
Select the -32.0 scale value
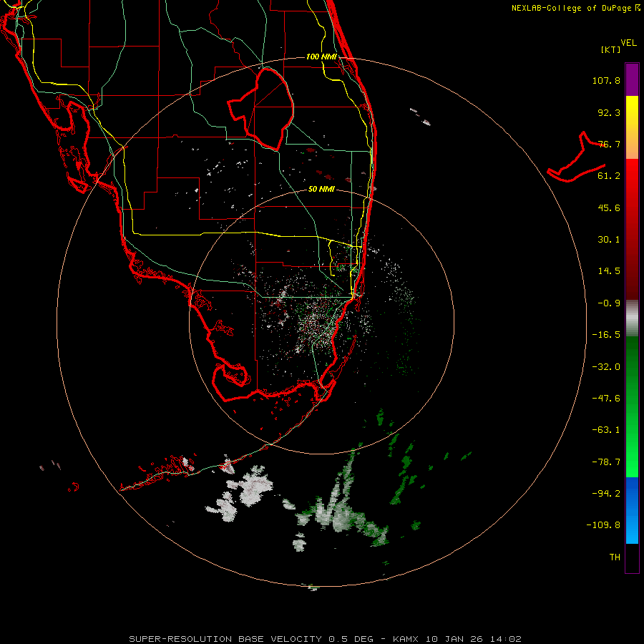(x=606, y=367)
